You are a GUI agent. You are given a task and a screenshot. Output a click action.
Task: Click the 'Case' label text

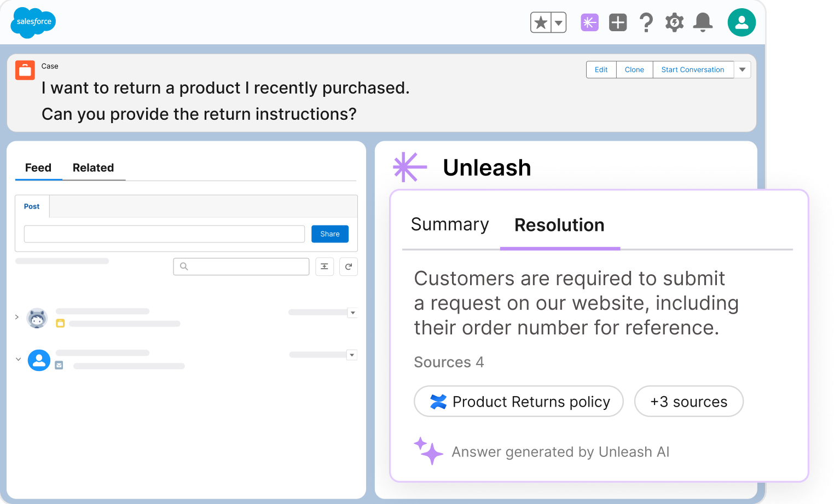(50, 66)
